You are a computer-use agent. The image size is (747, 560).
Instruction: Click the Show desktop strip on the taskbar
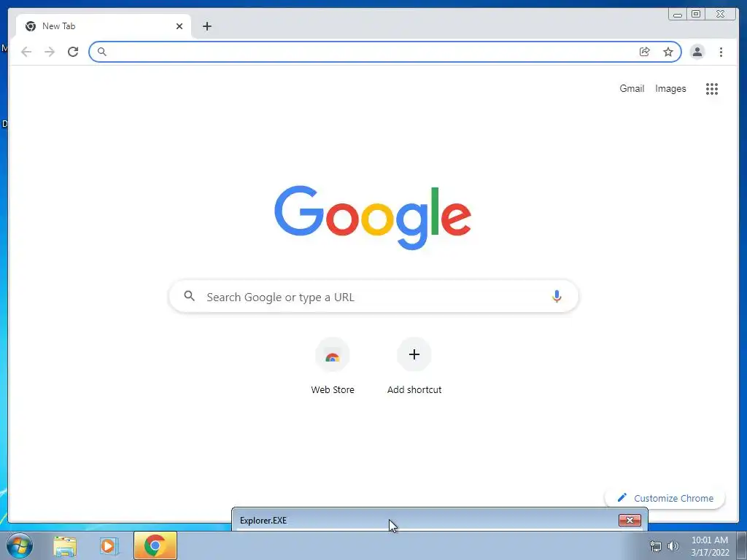click(742, 545)
